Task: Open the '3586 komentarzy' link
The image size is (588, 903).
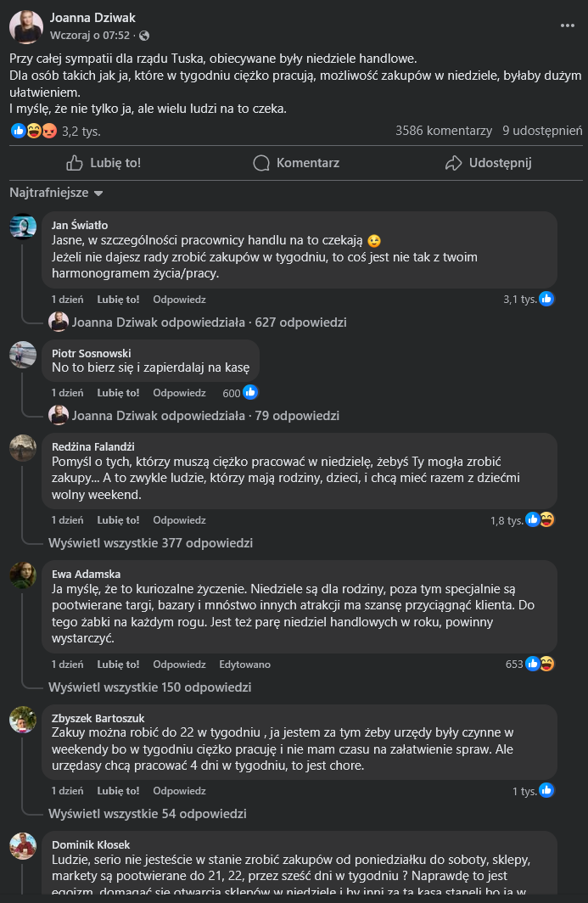Action: click(x=443, y=131)
